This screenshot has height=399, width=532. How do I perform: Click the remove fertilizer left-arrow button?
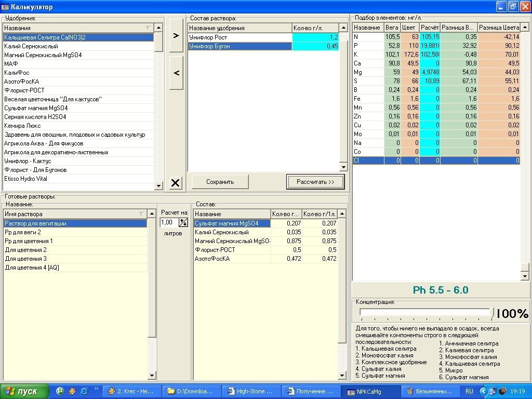pos(176,73)
